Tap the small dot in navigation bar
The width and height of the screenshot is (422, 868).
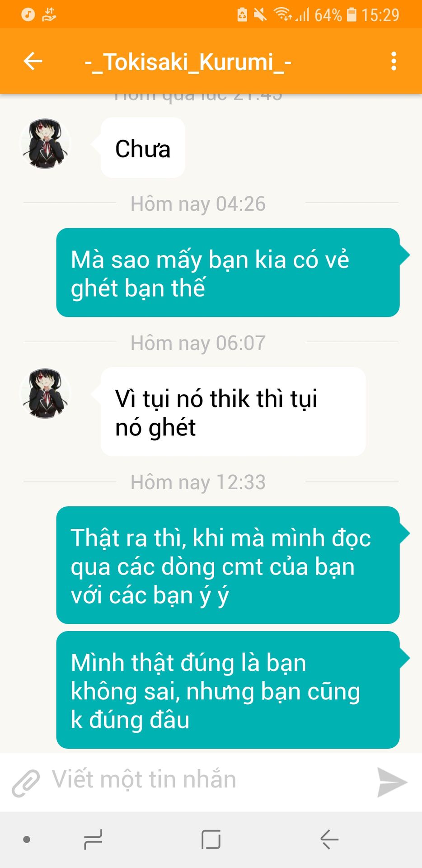point(27,840)
